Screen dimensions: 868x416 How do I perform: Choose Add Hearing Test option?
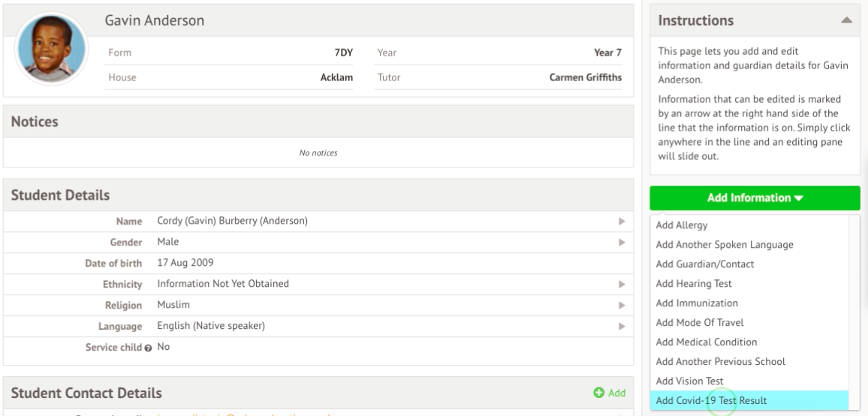(693, 283)
